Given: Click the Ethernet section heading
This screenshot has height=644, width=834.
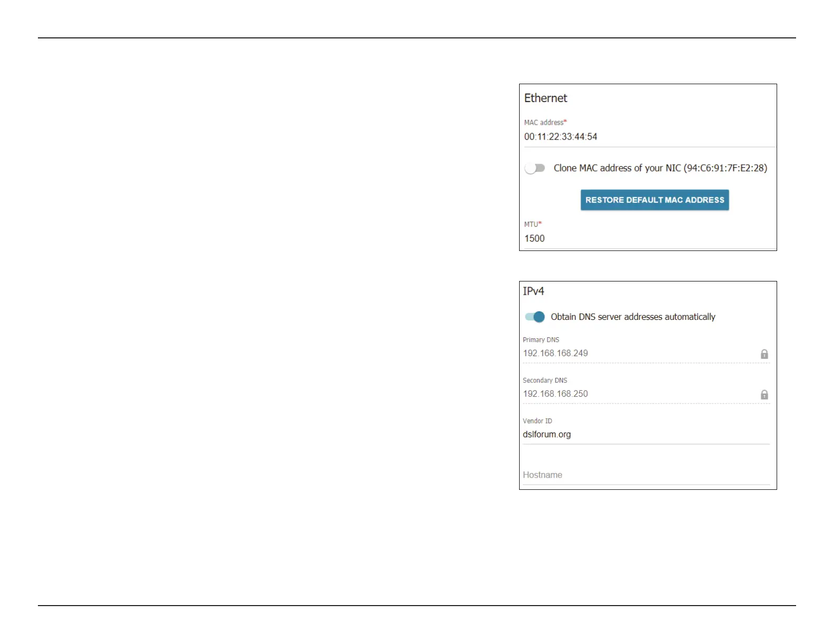Looking at the screenshot, I should 545,98.
